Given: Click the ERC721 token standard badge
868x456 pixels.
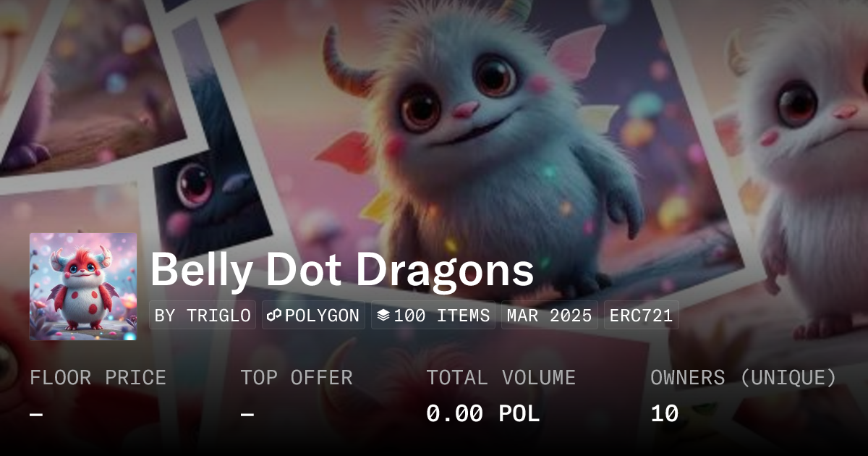Looking at the screenshot, I should (642, 316).
